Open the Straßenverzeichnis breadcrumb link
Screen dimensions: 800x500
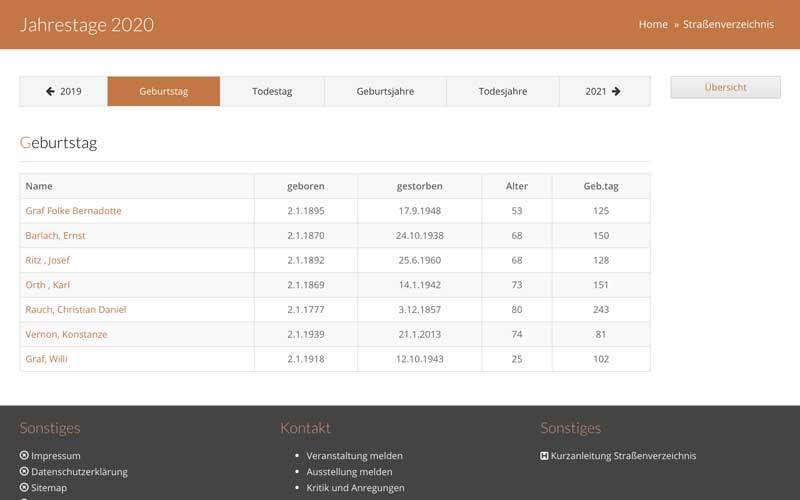pyautogui.click(x=731, y=24)
